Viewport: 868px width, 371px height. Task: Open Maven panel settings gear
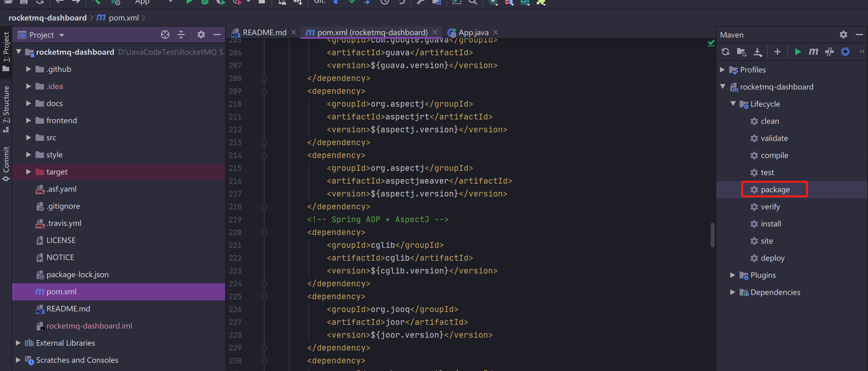tap(843, 35)
